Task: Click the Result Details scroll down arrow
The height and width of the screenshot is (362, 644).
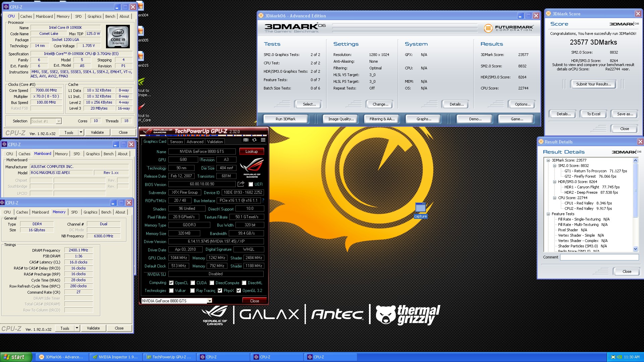Action: [635, 249]
